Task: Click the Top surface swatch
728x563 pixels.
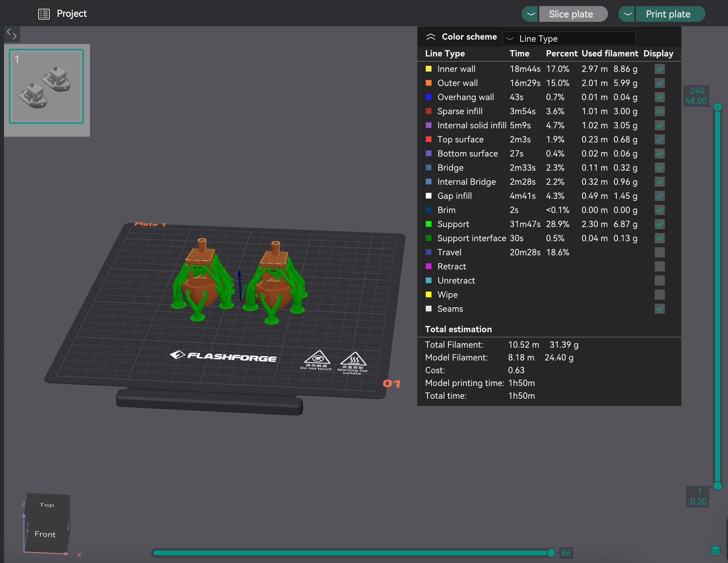Action: coord(429,139)
